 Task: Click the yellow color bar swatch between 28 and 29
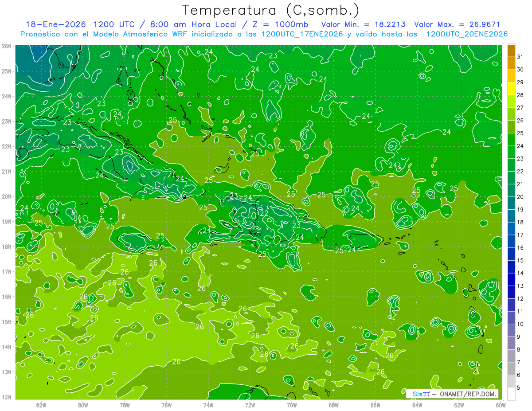pyautogui.click(x=511, y=88)
